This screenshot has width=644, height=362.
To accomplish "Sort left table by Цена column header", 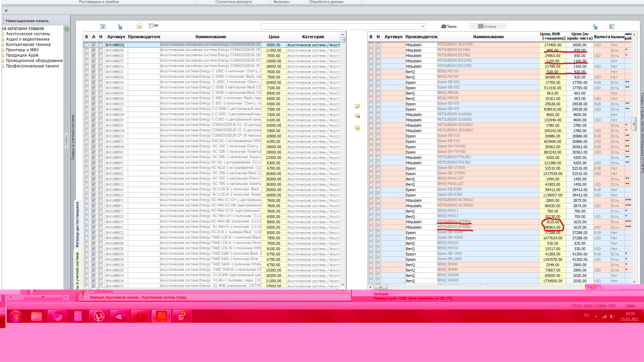I will (274, 37).
